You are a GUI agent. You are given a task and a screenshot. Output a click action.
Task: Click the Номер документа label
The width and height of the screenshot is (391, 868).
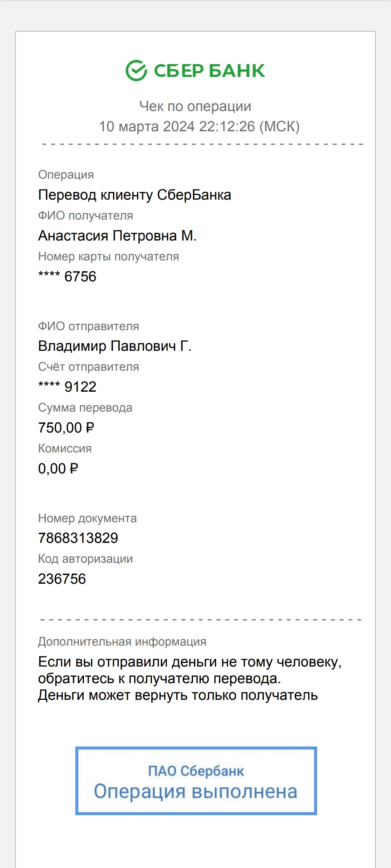(87, 518)
